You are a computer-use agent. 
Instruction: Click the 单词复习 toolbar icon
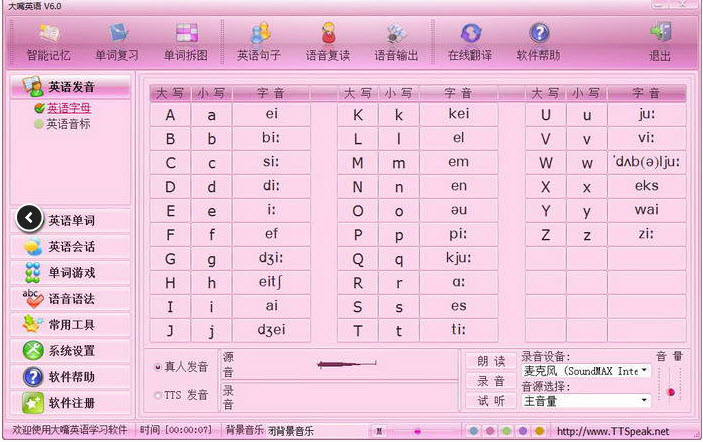click(x=117, y=42)
